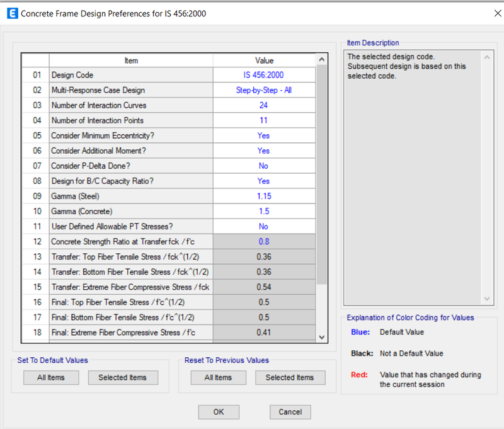Open the Number of Interaction Curves value editor
This screenshot has width=504, height=429.
click(x=263, y=105)
